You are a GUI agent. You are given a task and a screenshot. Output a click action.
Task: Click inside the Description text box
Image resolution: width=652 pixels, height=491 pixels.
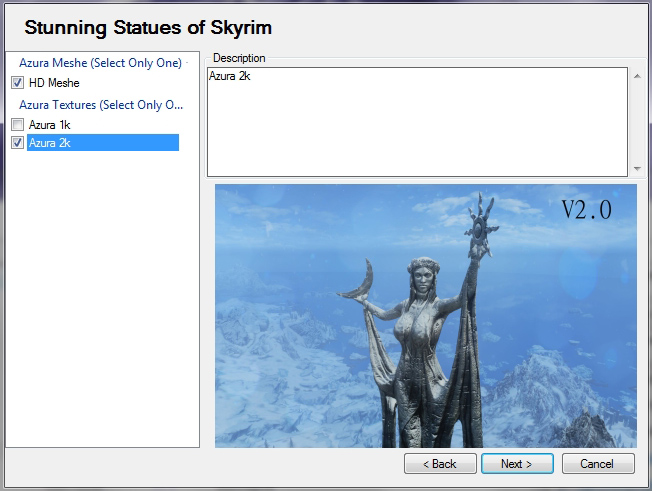[x=417, y=122]
